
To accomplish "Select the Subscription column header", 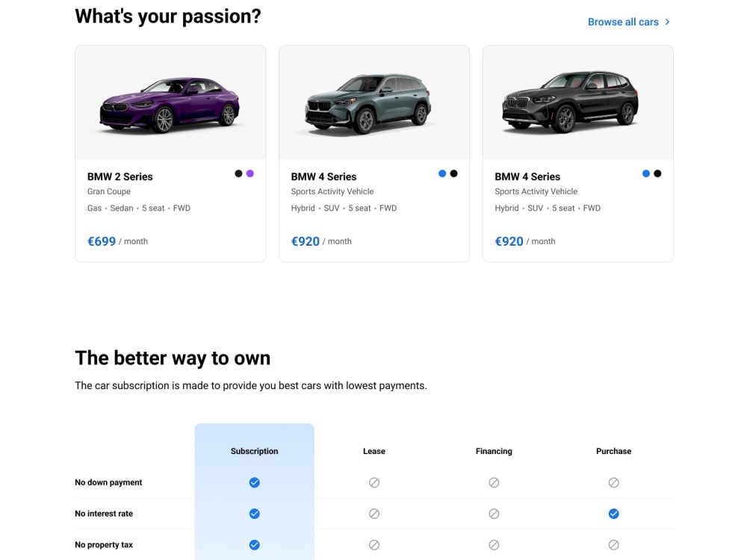I will click(x=255, y=451).
